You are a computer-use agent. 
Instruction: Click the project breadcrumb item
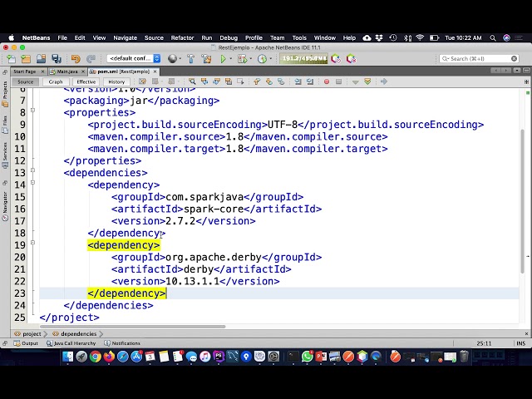pyautogui.click(x=28, y=334)
